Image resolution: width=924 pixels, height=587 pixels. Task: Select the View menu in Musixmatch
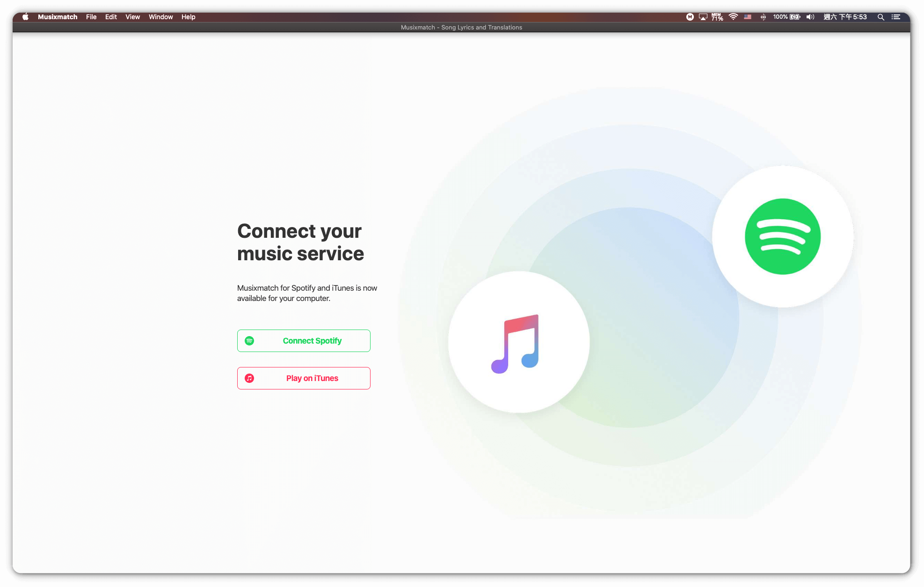click(135, 17)
